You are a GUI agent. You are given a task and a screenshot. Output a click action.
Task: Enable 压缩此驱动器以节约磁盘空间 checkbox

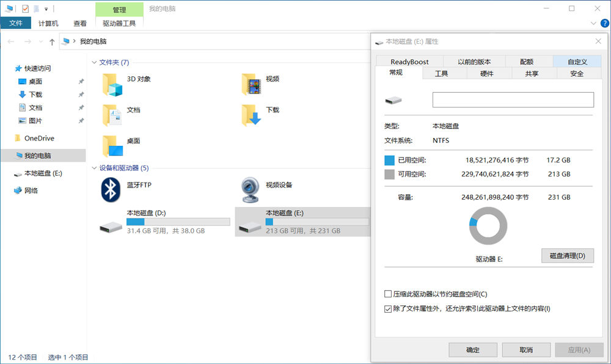click(388, 294)
